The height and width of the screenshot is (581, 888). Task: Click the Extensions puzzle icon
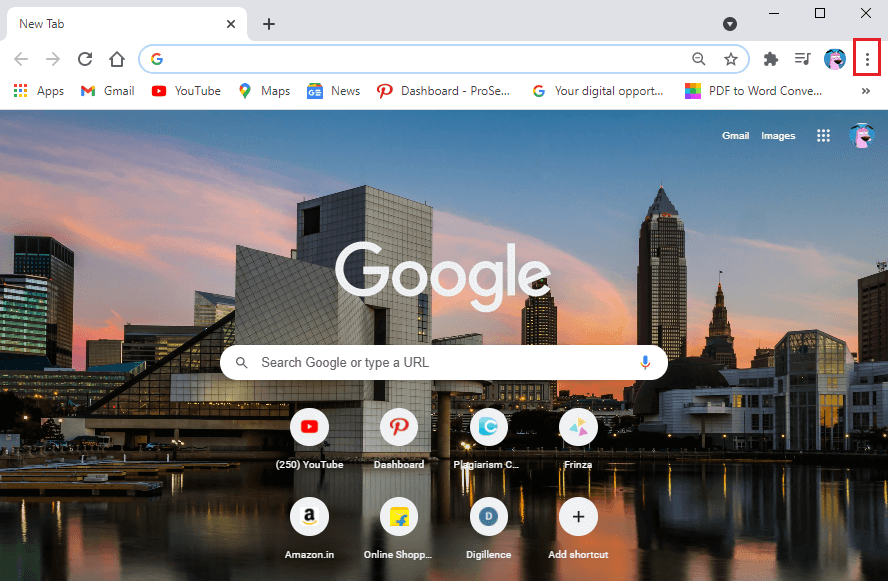[x=770, y=59]
